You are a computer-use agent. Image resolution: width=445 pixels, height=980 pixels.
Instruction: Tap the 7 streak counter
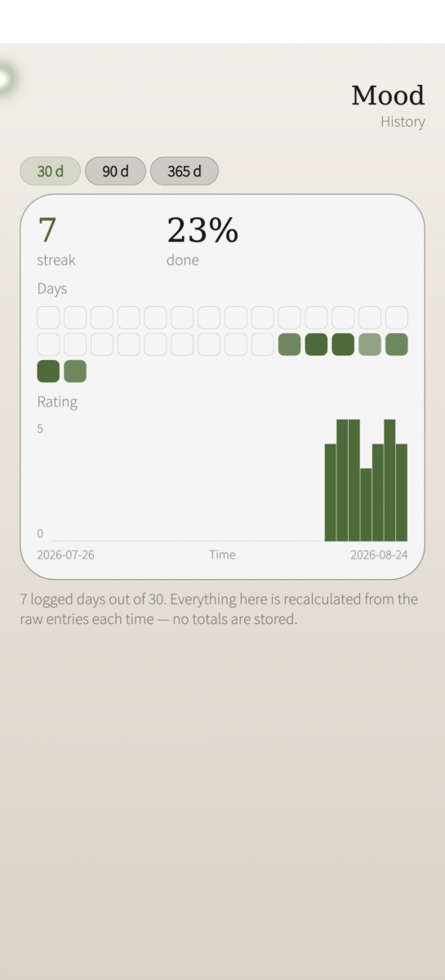[x=56, y=240]
